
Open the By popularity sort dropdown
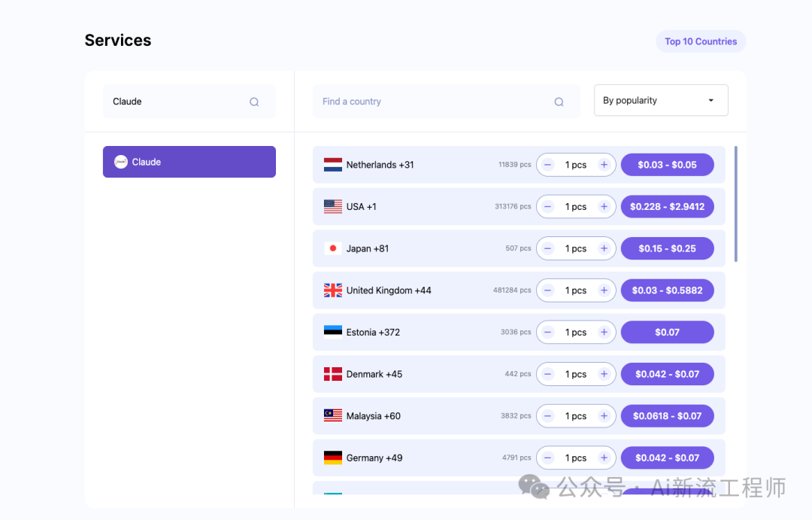click(x=661, y=101)
